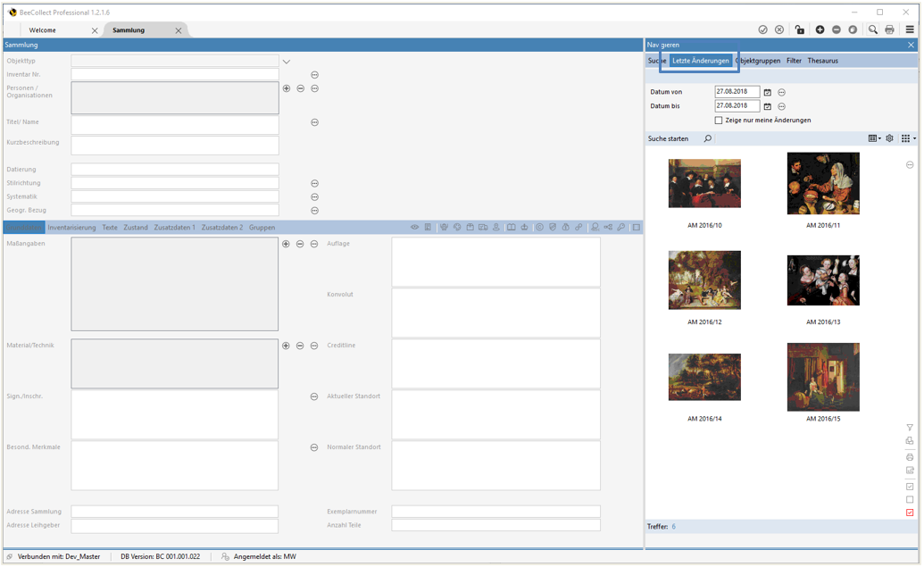The image size is (924, 567).
Task: Click the lock icon in top toolbar
Action: [799, 29]
